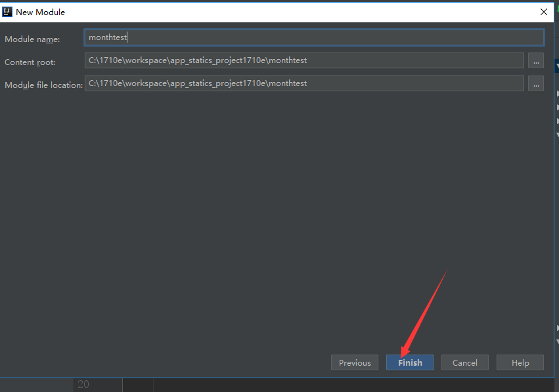
Task: Click the Cancel button
Action: click(x=465, y=362)
